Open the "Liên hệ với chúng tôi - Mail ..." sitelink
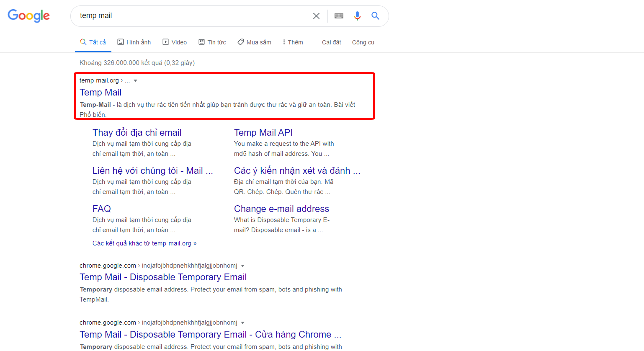This screenshot has width=644, height=351. (x=153, y=171)
